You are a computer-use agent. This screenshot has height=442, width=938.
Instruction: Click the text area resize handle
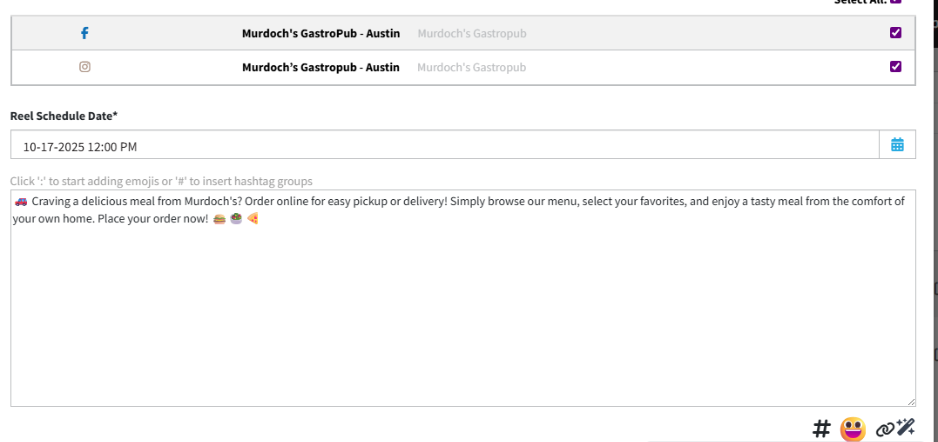911,402
